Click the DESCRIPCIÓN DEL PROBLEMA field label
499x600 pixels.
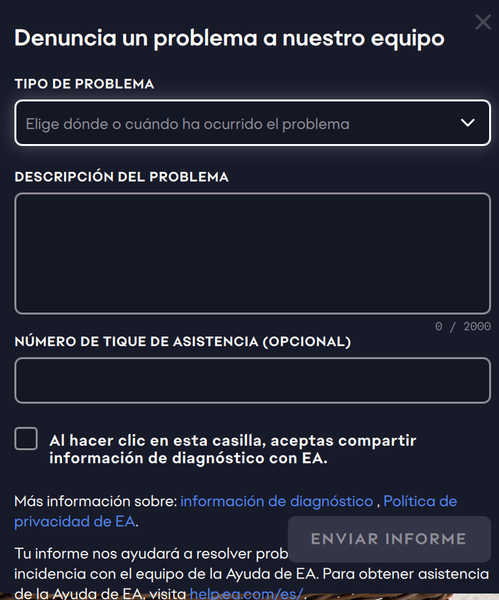tap(121, 177)
